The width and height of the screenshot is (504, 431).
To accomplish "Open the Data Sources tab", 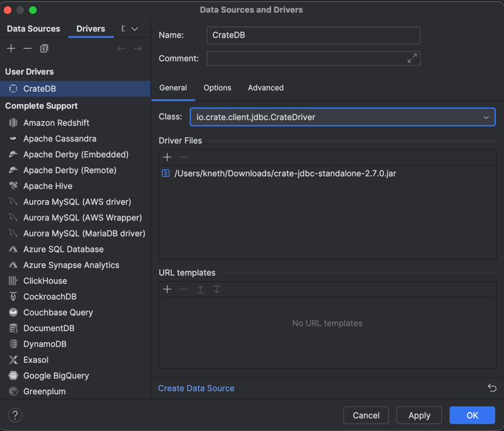I will (33, 29).
